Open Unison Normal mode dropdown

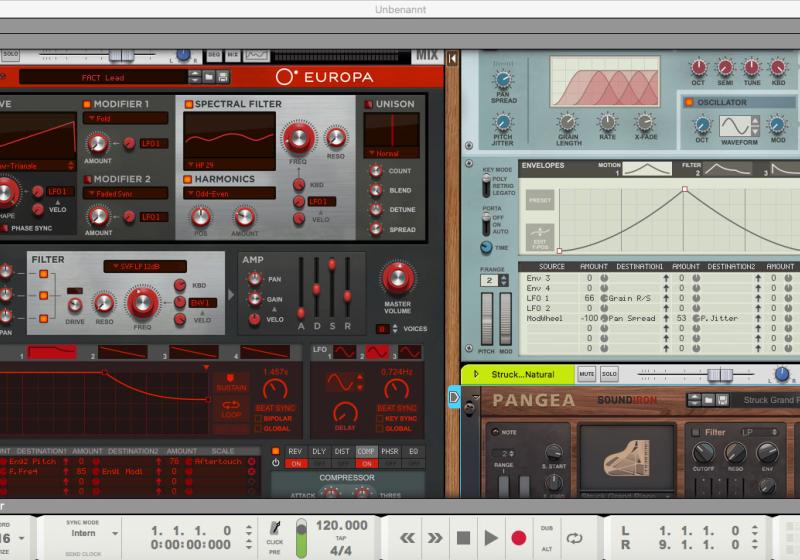[x=391, y=153]
